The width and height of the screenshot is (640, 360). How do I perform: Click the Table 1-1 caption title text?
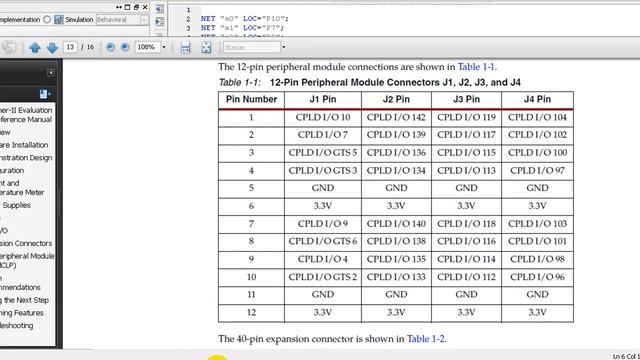click(369, 82)
